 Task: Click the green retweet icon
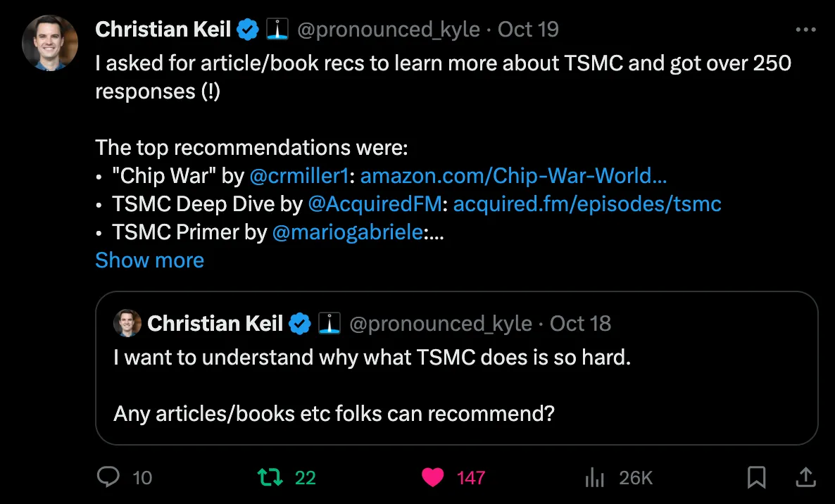270,478
